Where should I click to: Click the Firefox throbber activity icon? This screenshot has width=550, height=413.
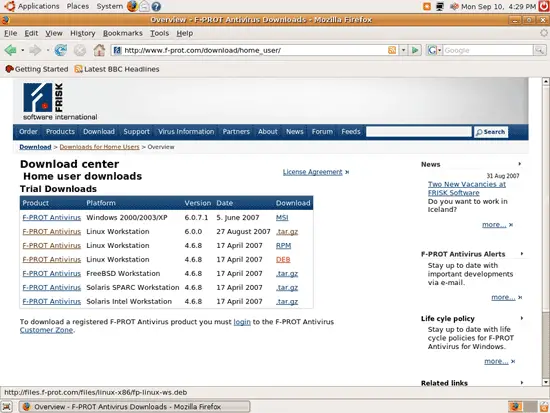click(544, 33)
